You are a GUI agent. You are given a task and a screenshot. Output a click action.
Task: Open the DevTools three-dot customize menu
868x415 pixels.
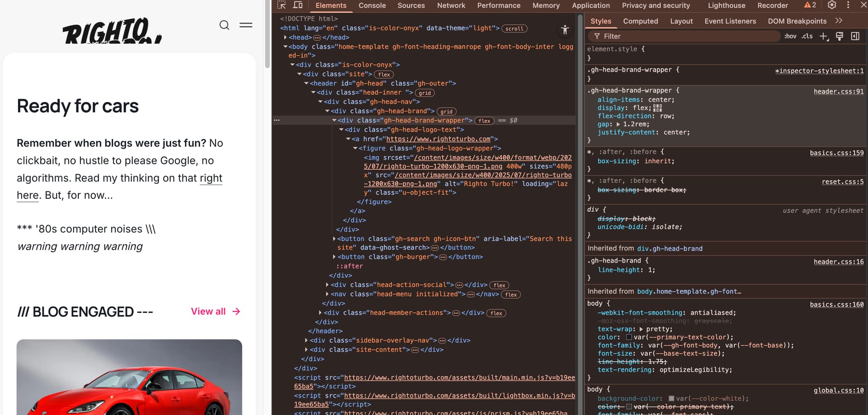click(848, 5)
